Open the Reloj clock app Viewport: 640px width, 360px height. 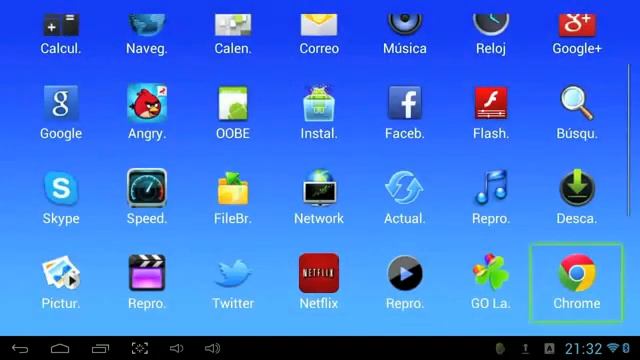point(491,35)
